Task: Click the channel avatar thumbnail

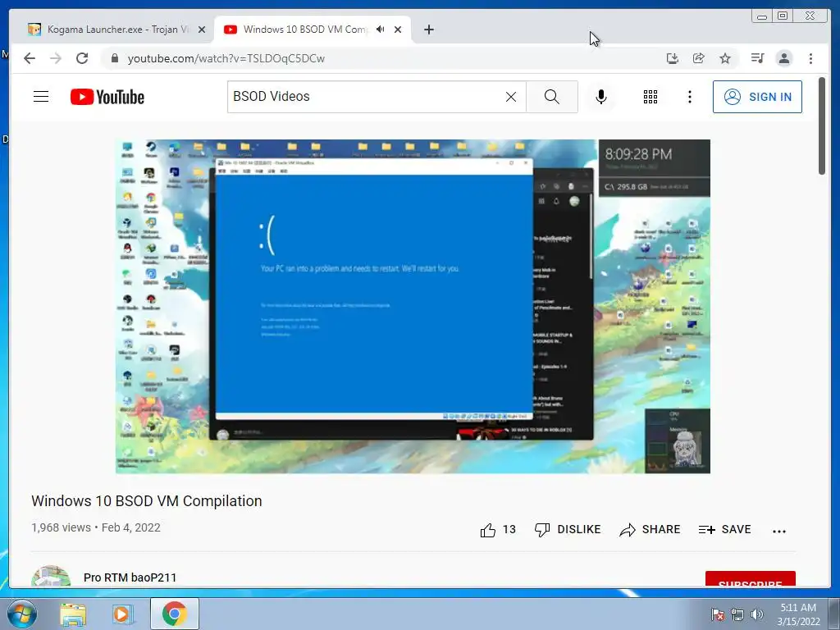Action: 51,577
